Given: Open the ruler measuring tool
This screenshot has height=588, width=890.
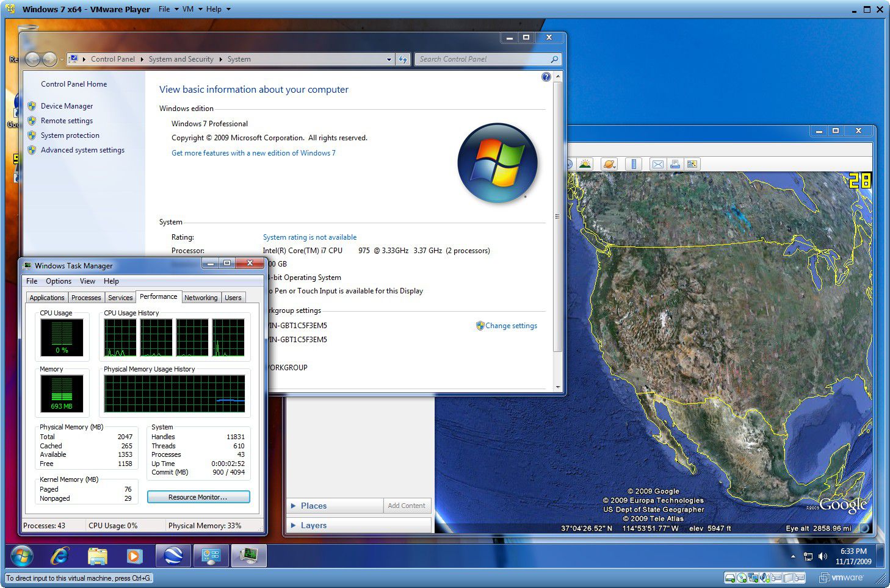Looking at the screenshot, I should point(634,164).
